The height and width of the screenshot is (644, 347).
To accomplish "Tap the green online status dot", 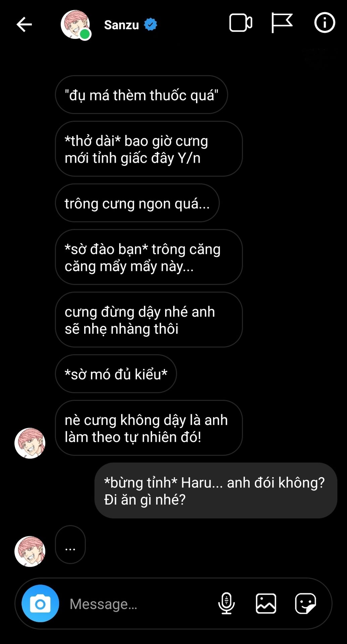I will click(85, 34).
